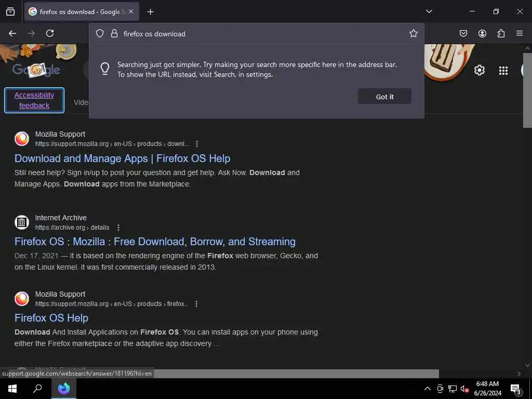This screenshot has height=399, width=532.
Task: Click the forward navigation arrow
Action: (x=31, y=33)
